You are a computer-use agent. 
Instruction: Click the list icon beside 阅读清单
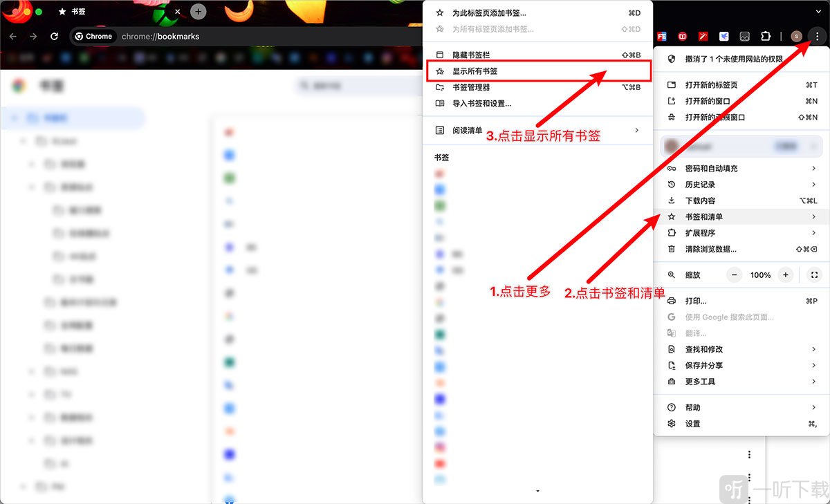tap(440, 130)
